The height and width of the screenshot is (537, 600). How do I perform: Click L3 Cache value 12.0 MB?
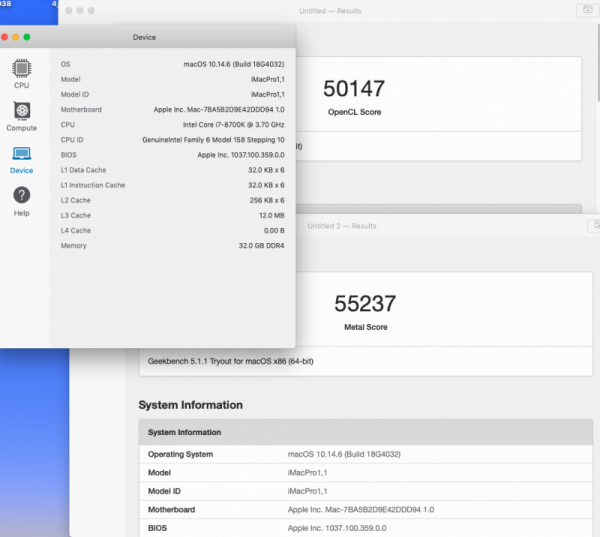272,215
